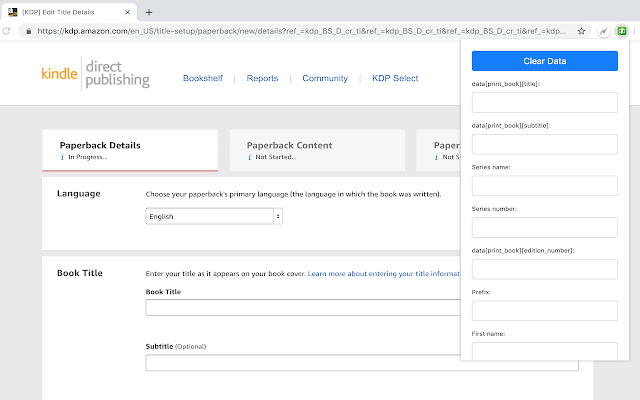
Task: Click the info icon under Paperback Content
Action: pos(250,157)
